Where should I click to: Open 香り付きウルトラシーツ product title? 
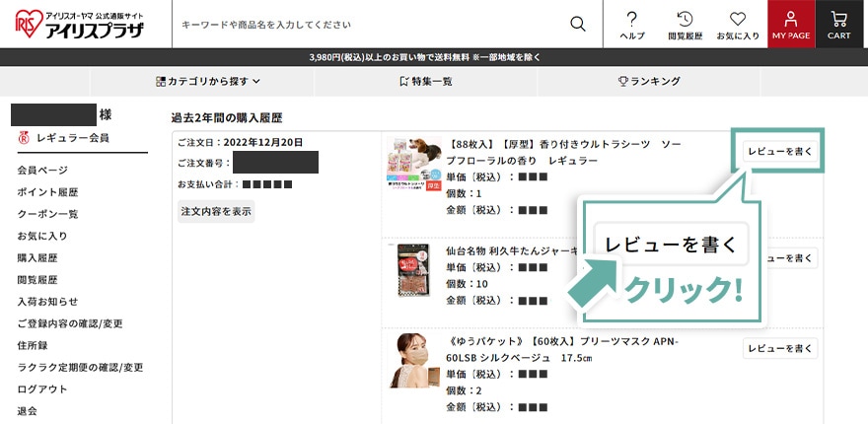pyautogui.click(x=563, y=152)
